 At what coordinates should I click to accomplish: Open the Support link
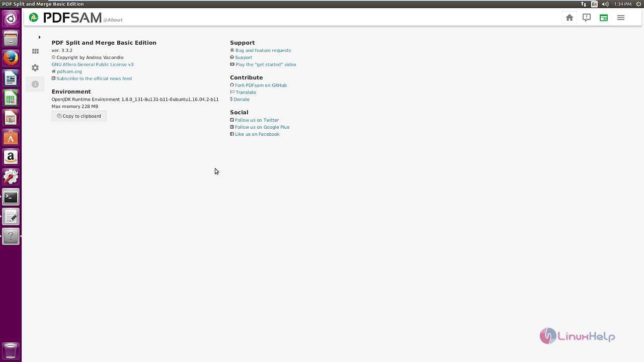pos(244,57)
